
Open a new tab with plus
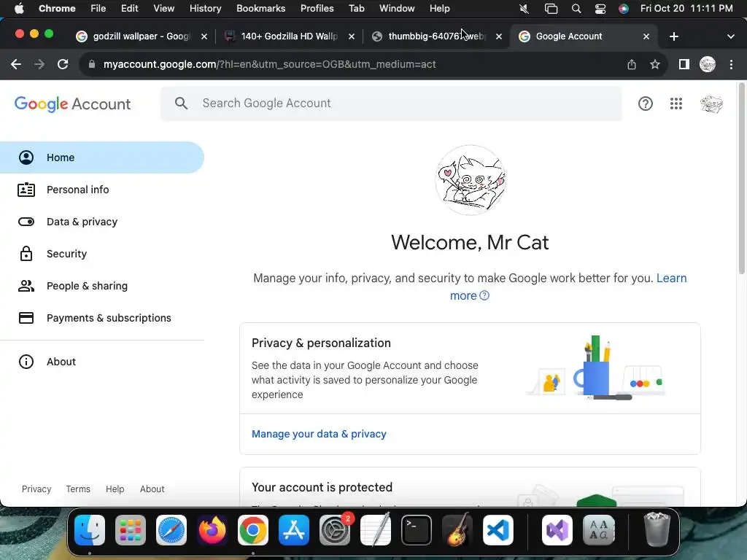coord(673,36)
